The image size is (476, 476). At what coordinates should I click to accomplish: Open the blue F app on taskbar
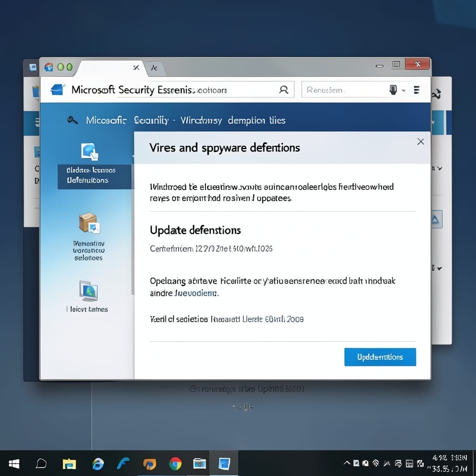tap(123, 463)
